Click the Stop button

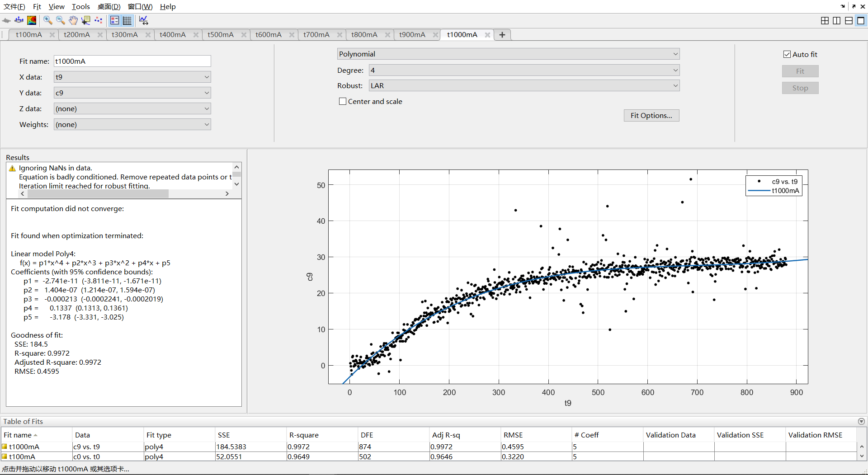[800, 88]
